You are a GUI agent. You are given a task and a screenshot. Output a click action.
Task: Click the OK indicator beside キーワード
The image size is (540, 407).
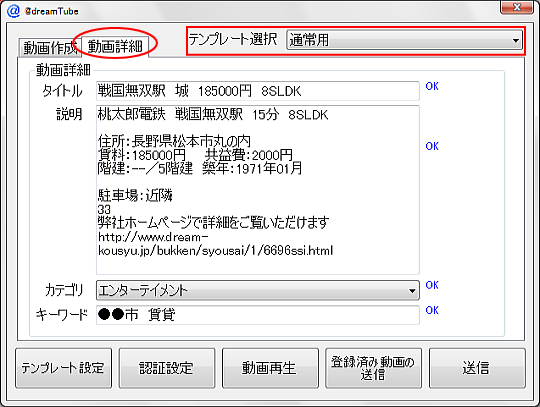click(x=432, y=310)
